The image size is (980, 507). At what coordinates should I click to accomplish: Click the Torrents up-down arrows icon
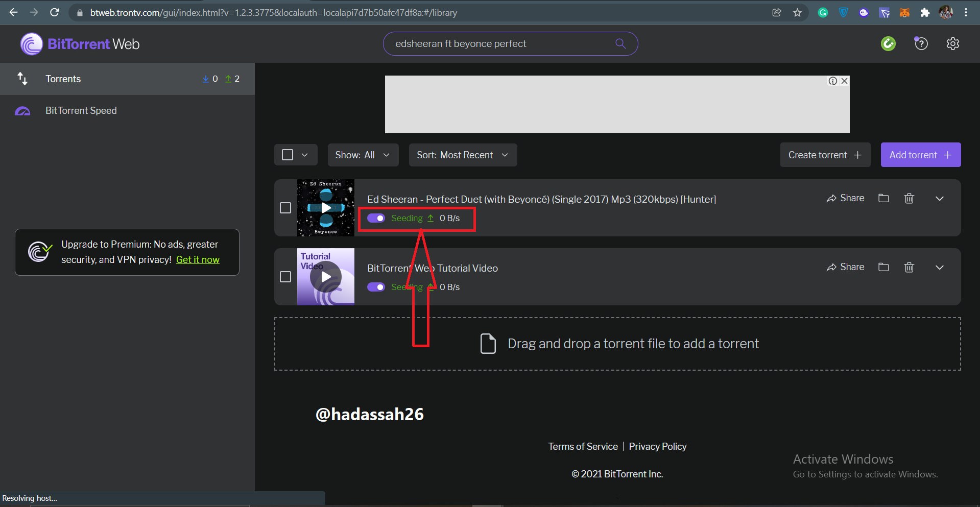coord(22,79)
